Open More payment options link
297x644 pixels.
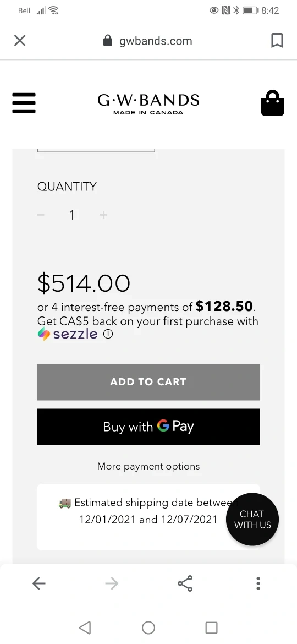pyautogui.click(x=148, y=466)
